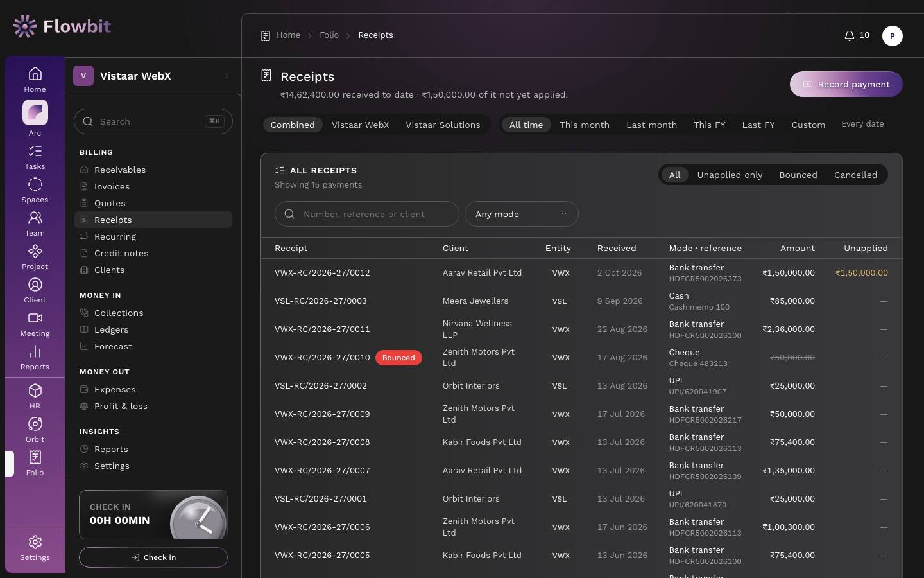Open Receipts in Billing menu
The height and width of the screenshot is (578, 924).
click(153, 220)
